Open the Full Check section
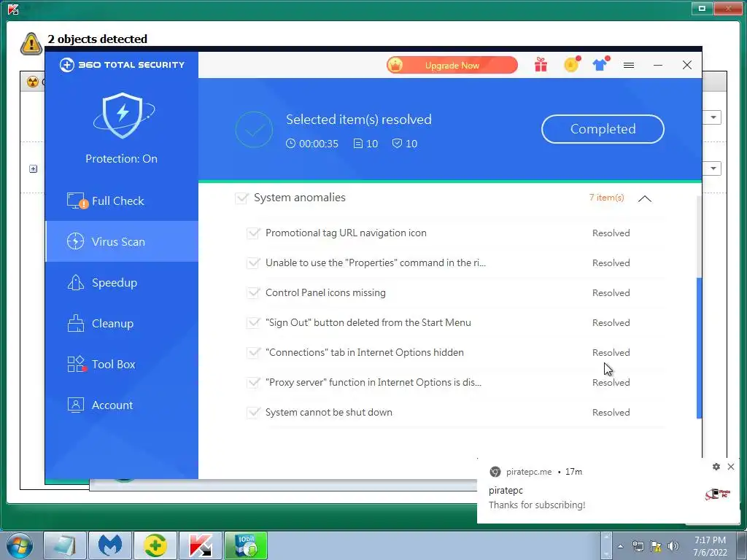This screenshot has width=747, height=560. [122, 201]
